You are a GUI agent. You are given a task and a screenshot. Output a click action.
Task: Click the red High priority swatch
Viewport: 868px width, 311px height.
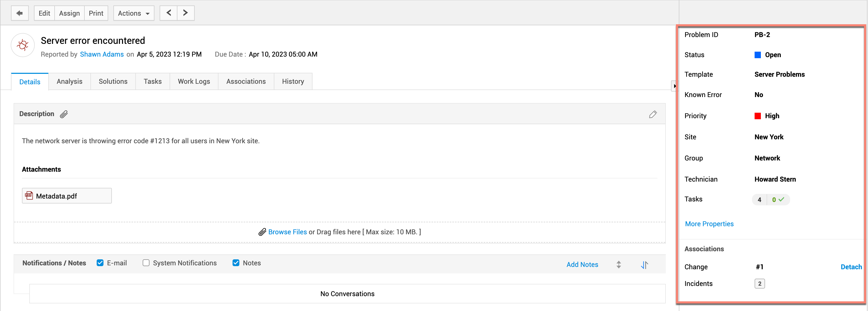pyautogui.click(x=757, y=116)
